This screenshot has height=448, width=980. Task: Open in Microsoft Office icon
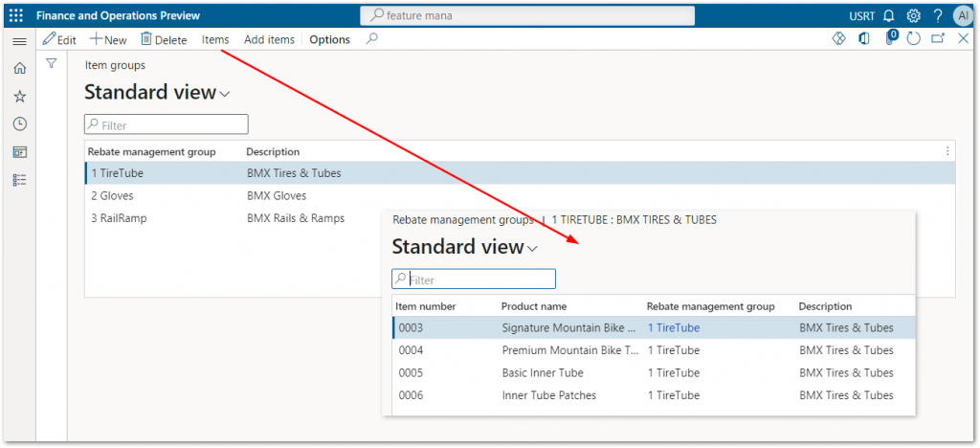click(864, 38)
